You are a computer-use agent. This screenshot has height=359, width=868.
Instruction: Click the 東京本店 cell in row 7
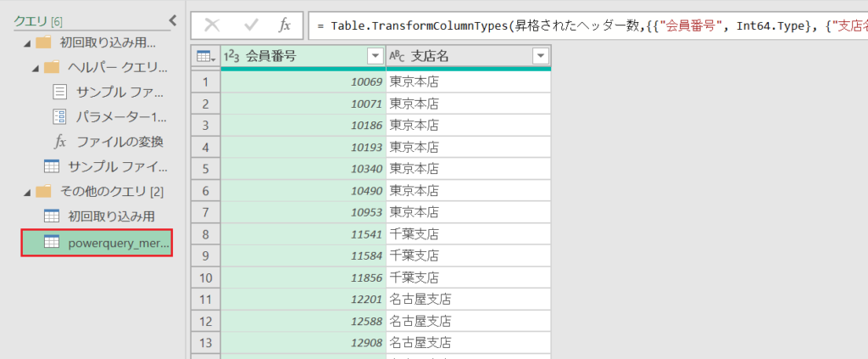tap(468, 212)
